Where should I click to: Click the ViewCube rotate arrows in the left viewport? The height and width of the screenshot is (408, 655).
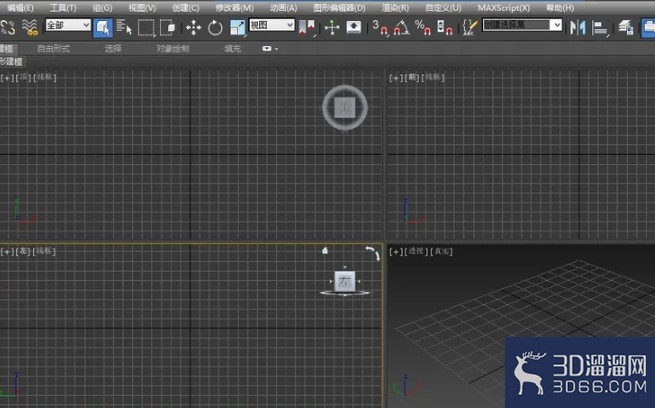click(373, 253)
